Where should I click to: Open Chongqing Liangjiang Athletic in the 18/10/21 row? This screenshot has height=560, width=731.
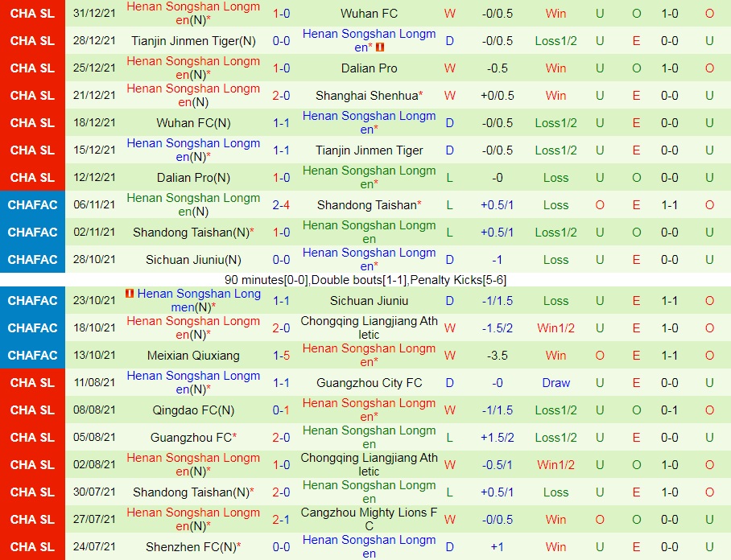click(369, 327)
